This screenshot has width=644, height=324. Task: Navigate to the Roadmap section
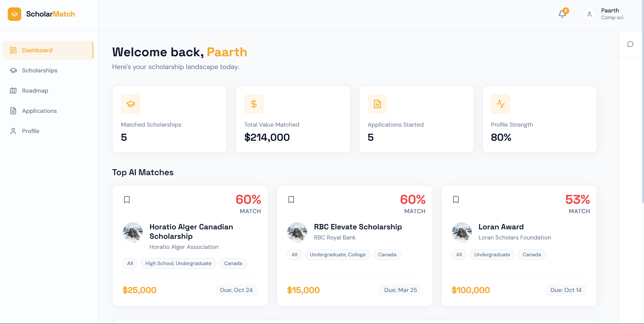[x=35, y=91]
